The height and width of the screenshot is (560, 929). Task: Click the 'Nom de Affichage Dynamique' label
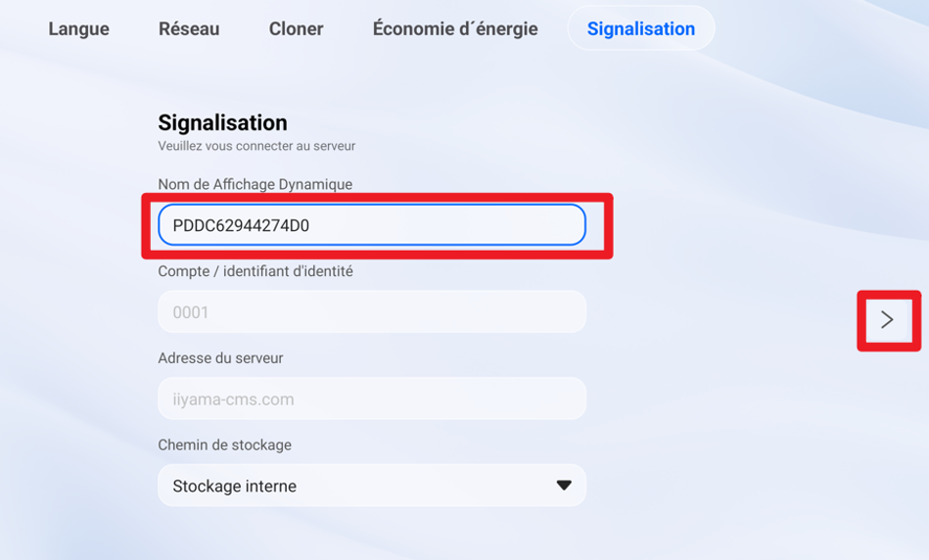click(255, 184)
